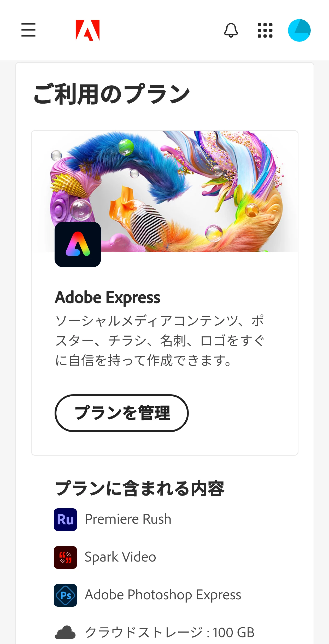
Task: Click the Adobe Express plan title
Action: pos(107,297)
